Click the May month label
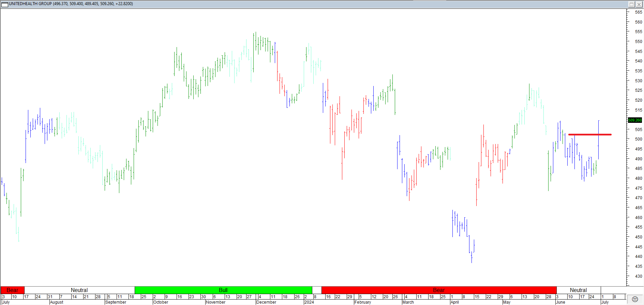 [x=507, y=302]
